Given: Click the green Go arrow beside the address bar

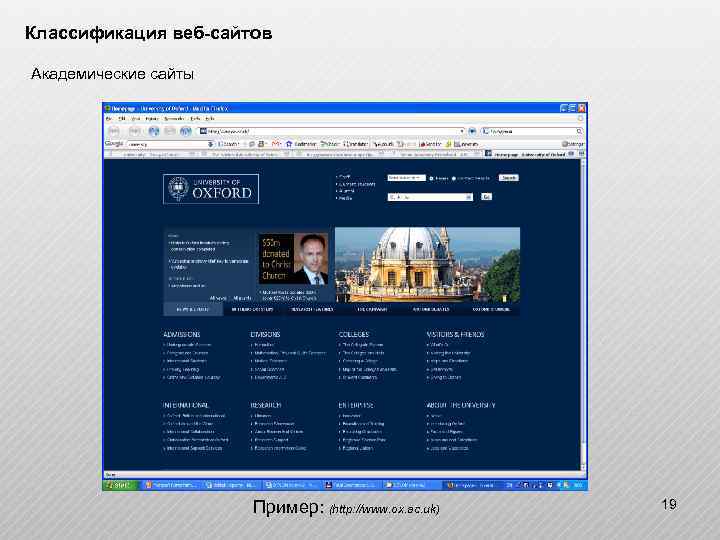Looking at the screenshot, I should pos(472,131).
